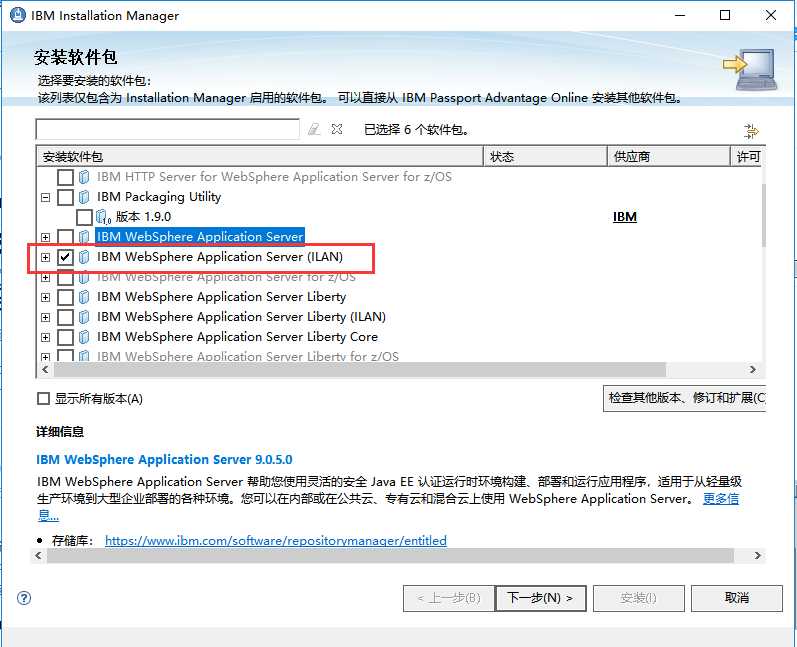Click 检查其他版本、修订和扩展 button

(684, 398)
